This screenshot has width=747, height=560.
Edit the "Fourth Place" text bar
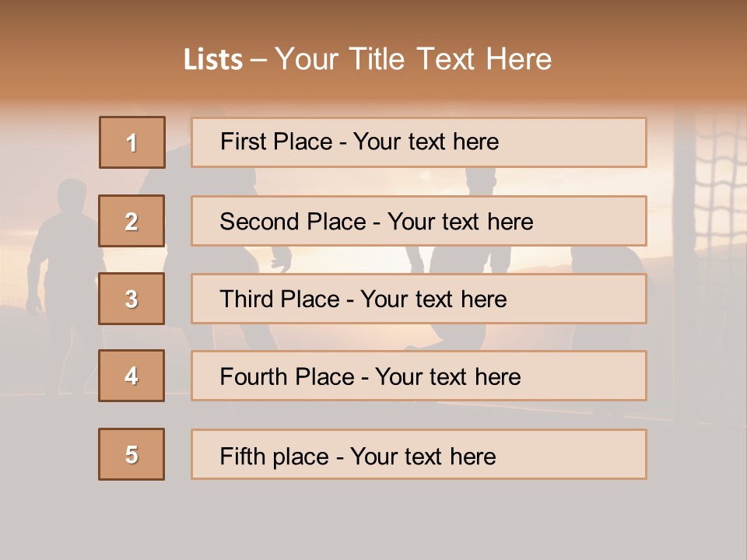coord(419,376)
